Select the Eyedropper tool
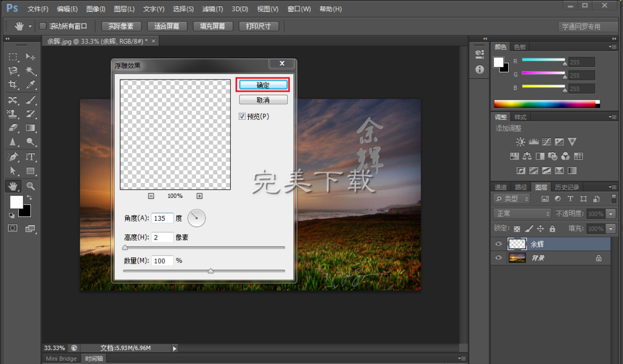This screenshot has width=623, height=364. point(30,85)
